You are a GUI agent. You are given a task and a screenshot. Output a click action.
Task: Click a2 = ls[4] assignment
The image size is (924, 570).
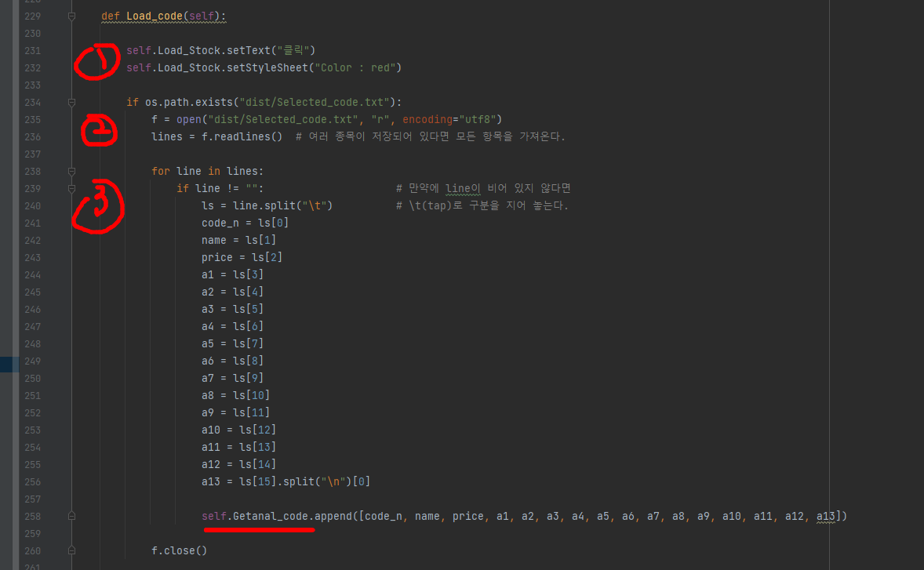click(232, 292)
